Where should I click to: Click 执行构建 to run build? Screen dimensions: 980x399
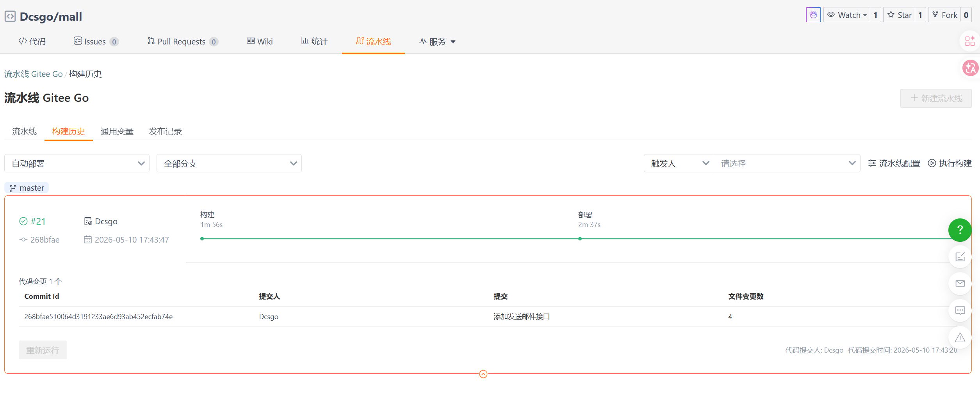click(x=950, y=163)
